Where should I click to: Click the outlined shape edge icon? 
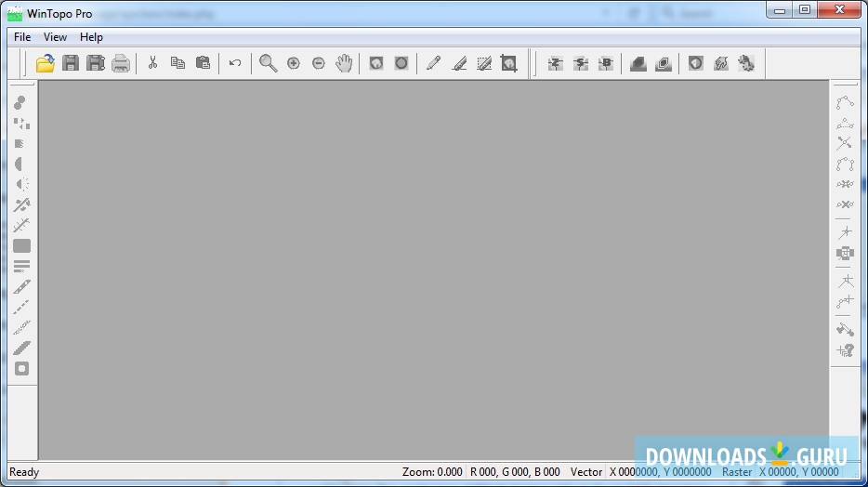point(664,63)
